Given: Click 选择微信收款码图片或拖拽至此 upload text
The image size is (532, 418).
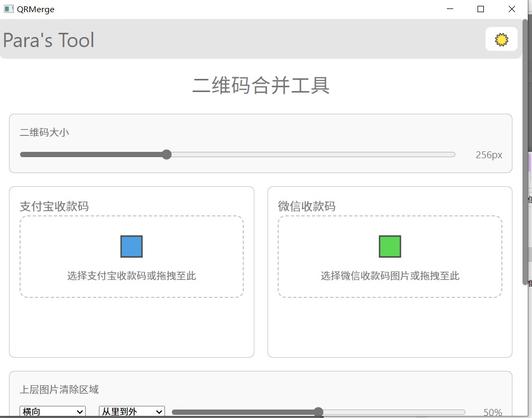Looking at the screenshot, I should [x=390, y=276].
